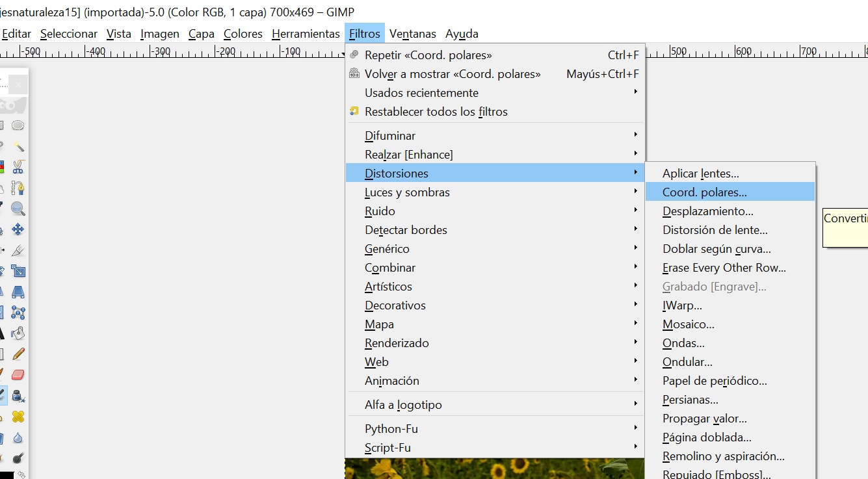Click the Restablecer todos los filtros icon
868x479 pixels.
pos(354,111)
